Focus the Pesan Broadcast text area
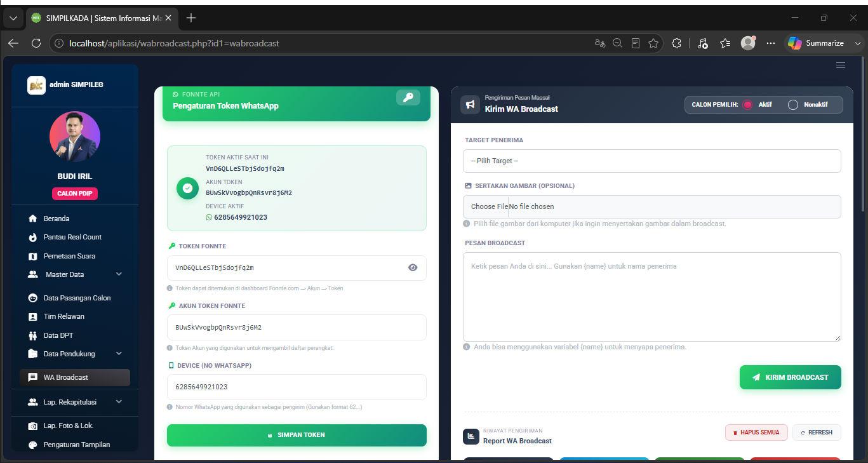The height and width of the screenshot is (463, 868). pos(651,297)
